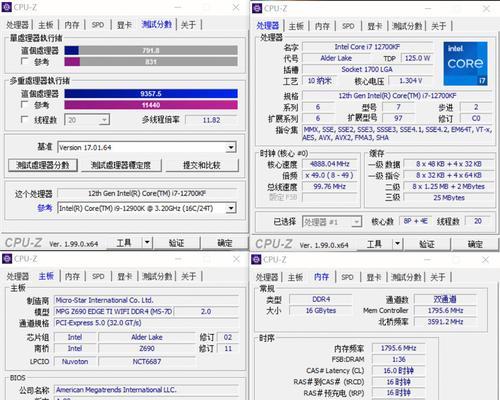This screenshot has height=400, width=500.
Task: Click CPU-Z app icon in processor window title bar
Action: pyautogui.click(x=257, y=8)
